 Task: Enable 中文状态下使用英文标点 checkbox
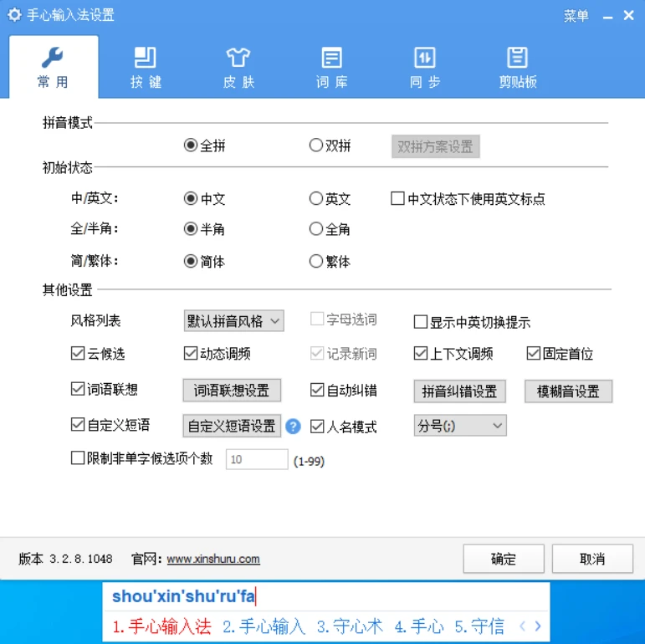[398, 199]
